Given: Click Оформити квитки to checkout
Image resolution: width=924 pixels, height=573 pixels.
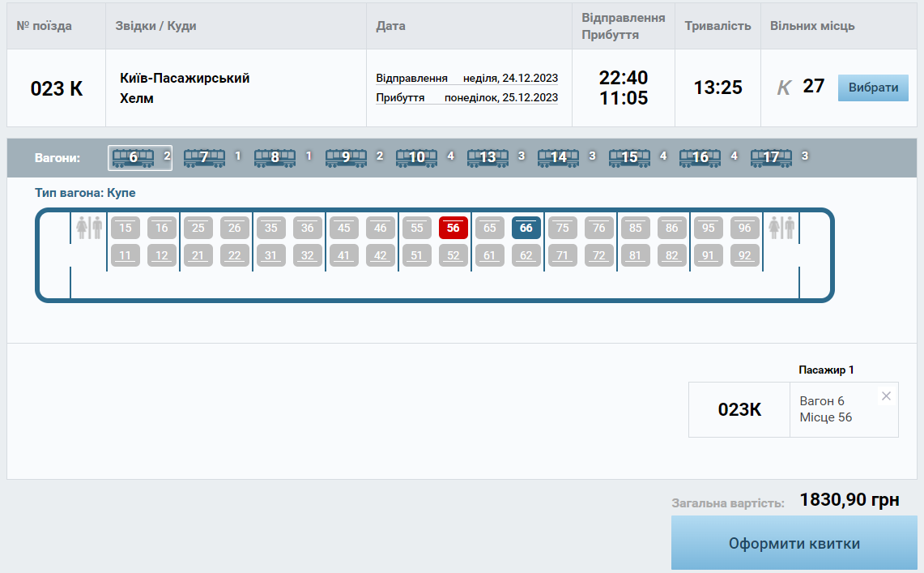Looking at the screenshot, I should [794, 543].
